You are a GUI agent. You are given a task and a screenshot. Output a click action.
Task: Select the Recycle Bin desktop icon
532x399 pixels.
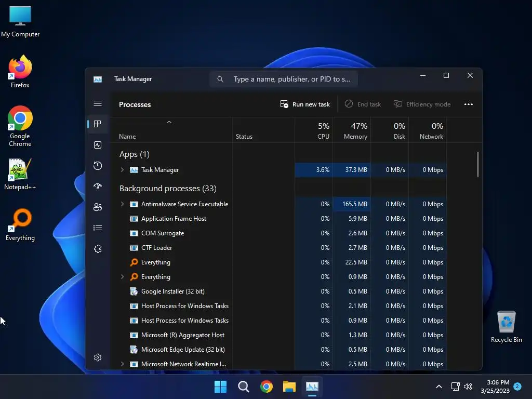click(x=506, y=327)
